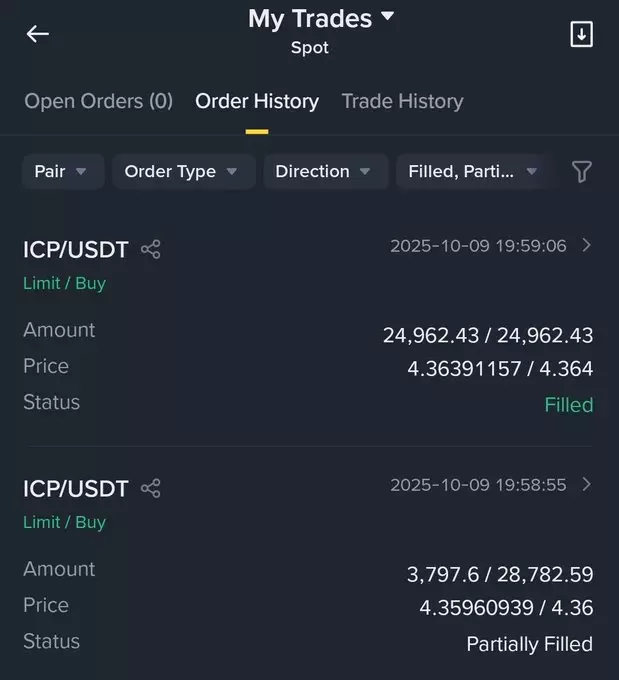Open details chevron for 19:58:55 order
619x680 pixels.
click(x=587, y=484)
